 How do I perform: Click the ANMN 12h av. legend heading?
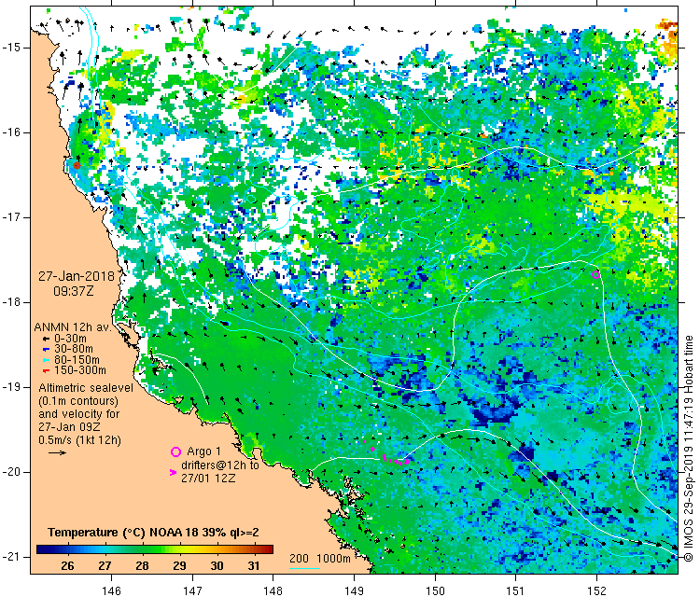[73, 326]
